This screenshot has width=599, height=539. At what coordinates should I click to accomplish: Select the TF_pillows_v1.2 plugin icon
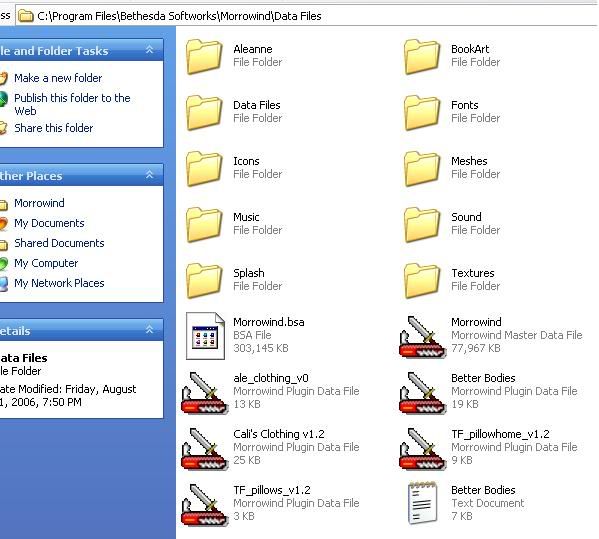coord(205,505)
